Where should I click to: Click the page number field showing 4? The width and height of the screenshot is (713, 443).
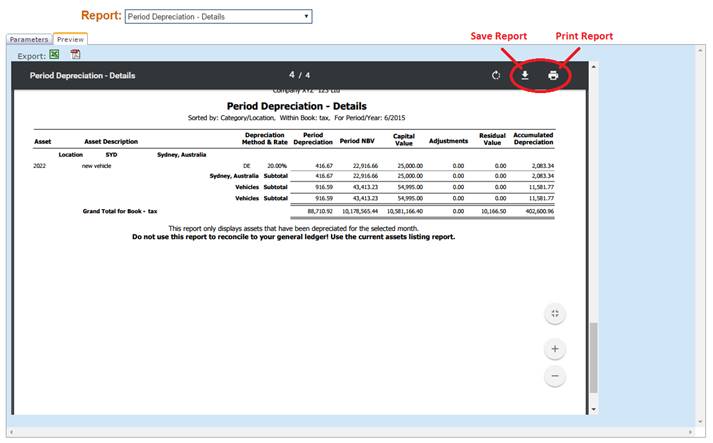click(292, 75)
